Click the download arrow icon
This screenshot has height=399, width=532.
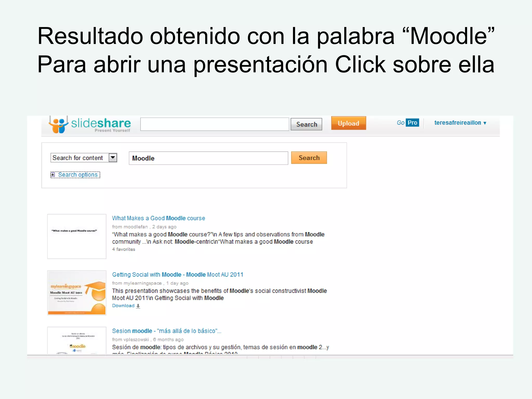pos(138,306)
